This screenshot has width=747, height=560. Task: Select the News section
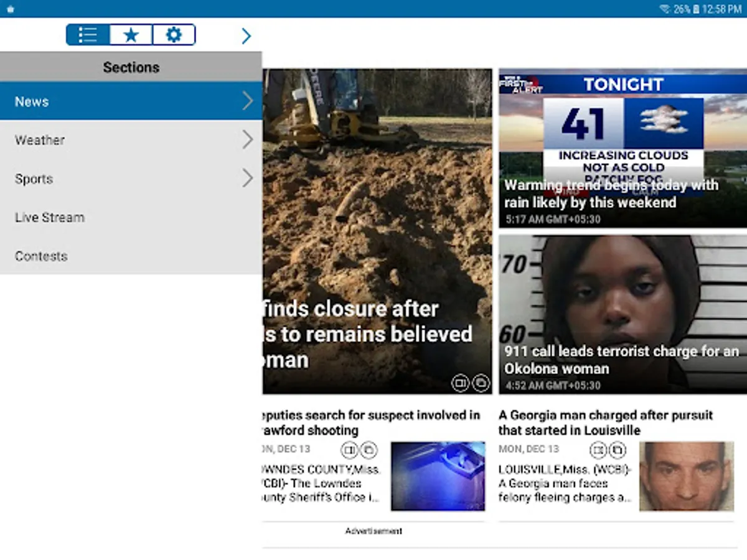[x=131, y=101]
